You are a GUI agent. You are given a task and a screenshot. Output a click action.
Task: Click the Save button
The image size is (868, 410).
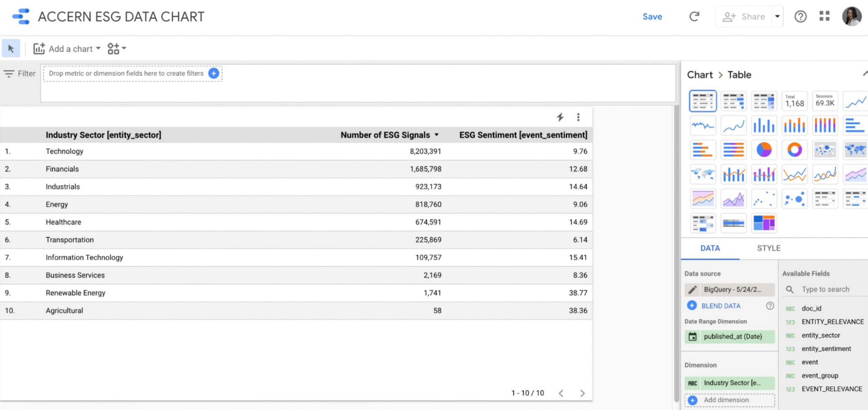[x=652, y=17]
